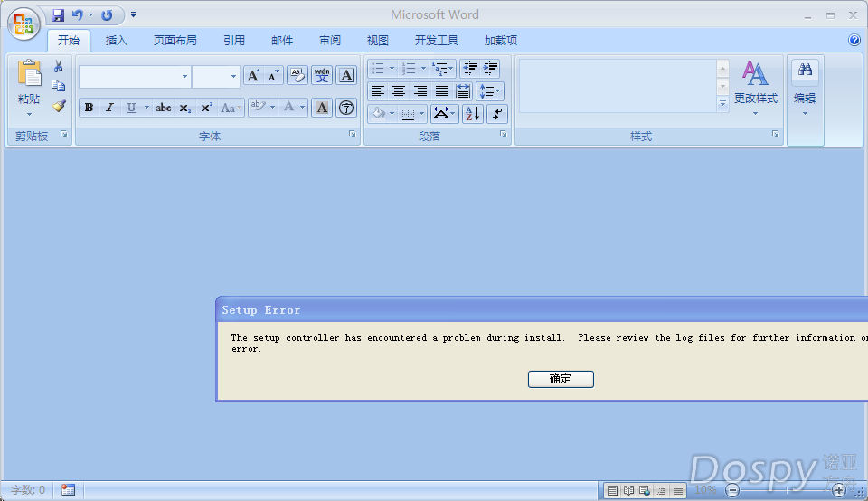Apply strikethrough formatting
This screenshot has height=501, width=868.
pos(163,108)
